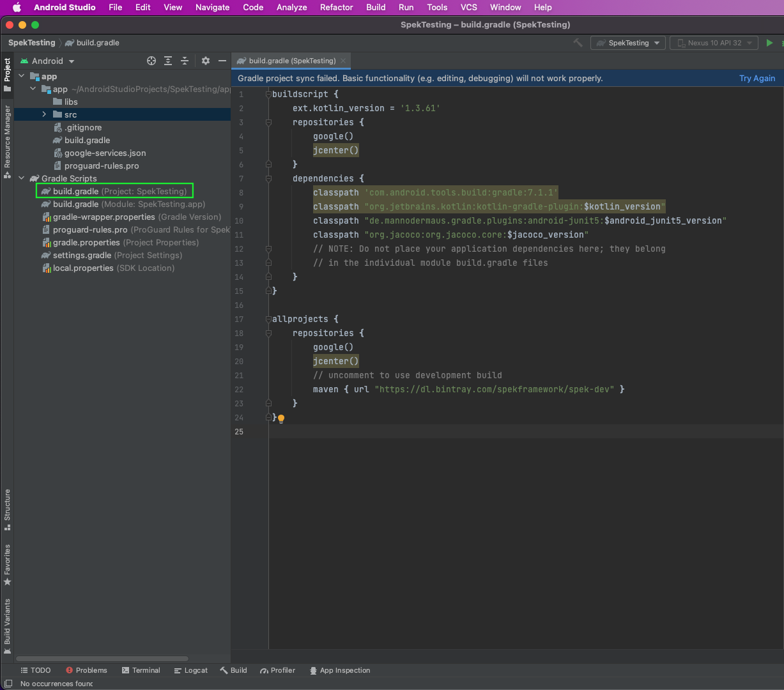This screenshot has width=784, height=690.
Task: Click kotlin_version value '1.3.61'
Action: coord(420,108)
